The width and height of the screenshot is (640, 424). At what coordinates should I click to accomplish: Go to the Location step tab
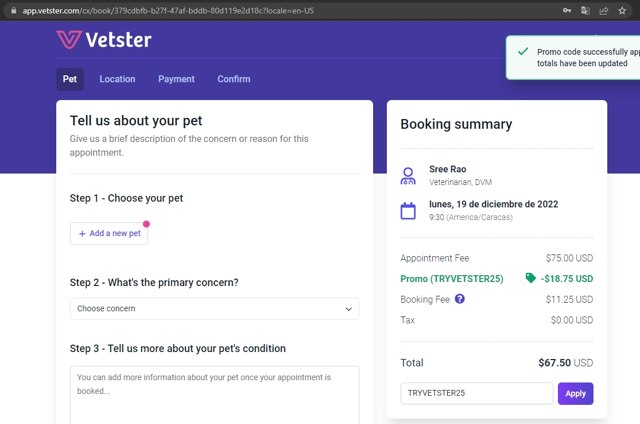pyautogui.click(x=117, y=79)
